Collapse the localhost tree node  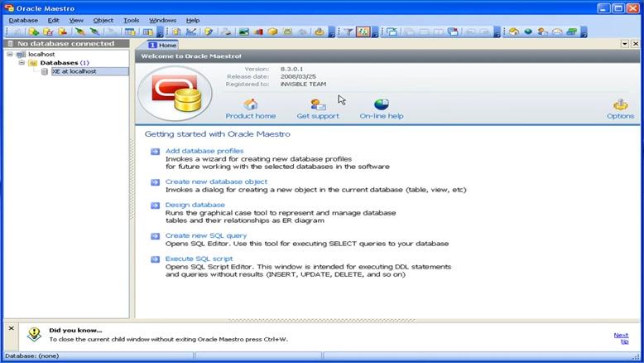tap(10, 54)
